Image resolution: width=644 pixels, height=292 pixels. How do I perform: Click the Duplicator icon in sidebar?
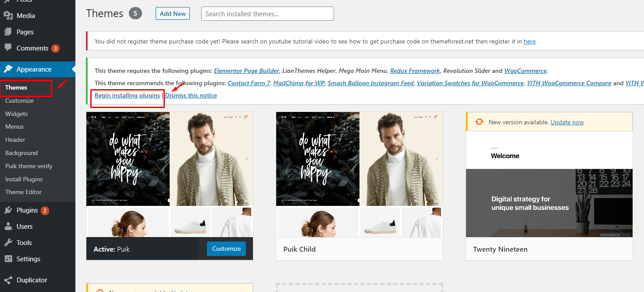point(8,280)
